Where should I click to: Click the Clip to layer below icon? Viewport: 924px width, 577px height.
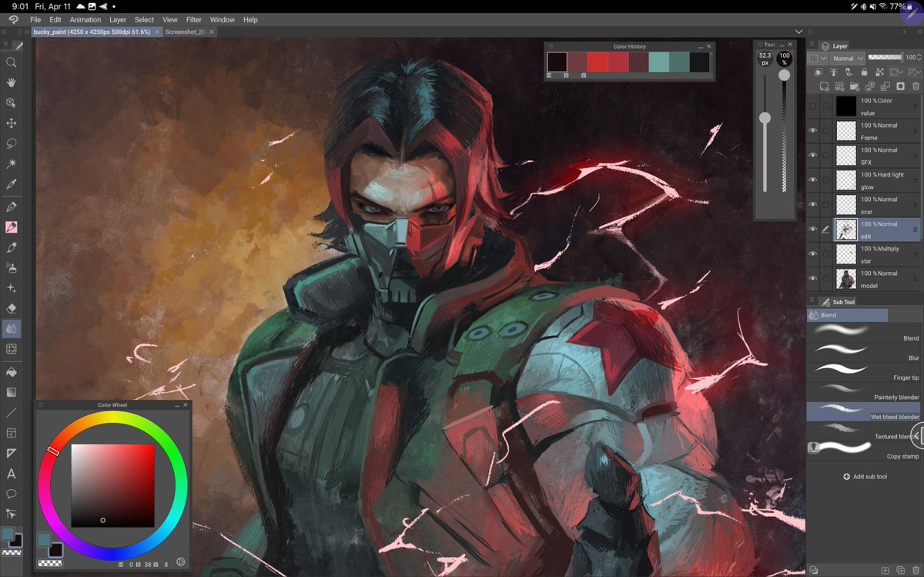pos(817,72)
